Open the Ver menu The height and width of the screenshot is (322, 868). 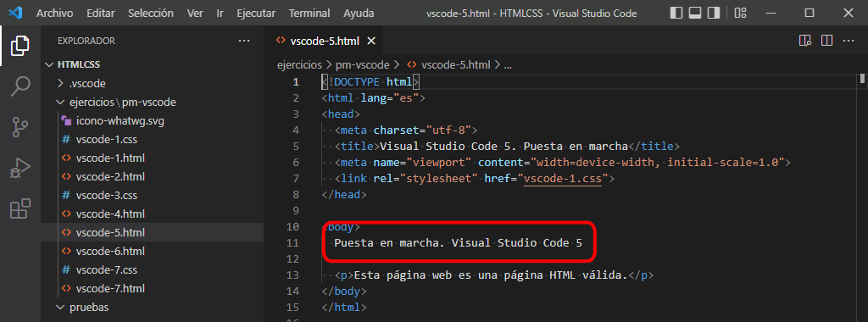(x=195, y=13)
